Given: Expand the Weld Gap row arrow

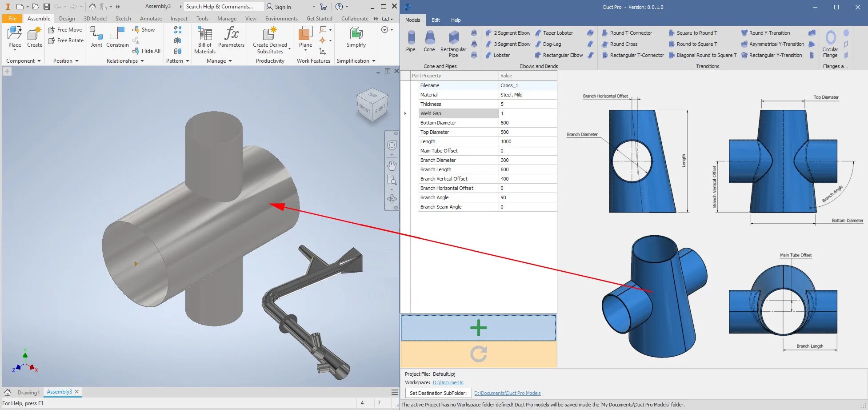Looking at the screenshot, I should pos(405,113).
